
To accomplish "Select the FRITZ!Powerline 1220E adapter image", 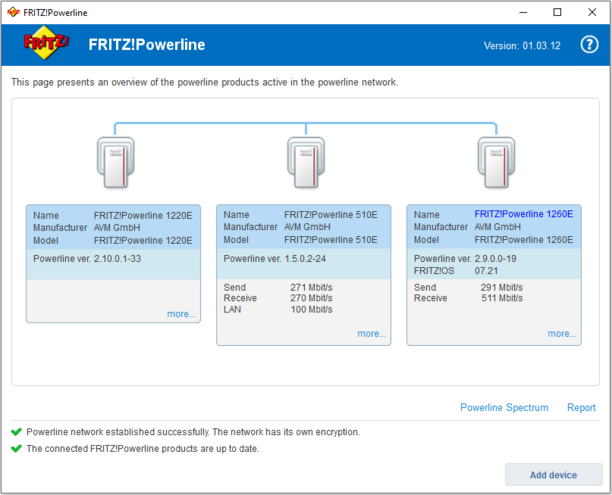I will (x=114, y=160).
